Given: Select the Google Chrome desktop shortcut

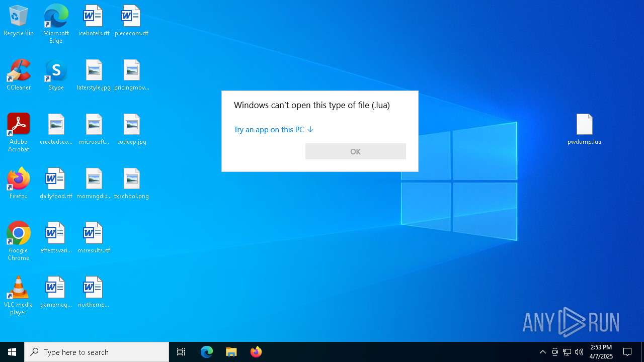Looking at the screenshot, I should (19, 241).
